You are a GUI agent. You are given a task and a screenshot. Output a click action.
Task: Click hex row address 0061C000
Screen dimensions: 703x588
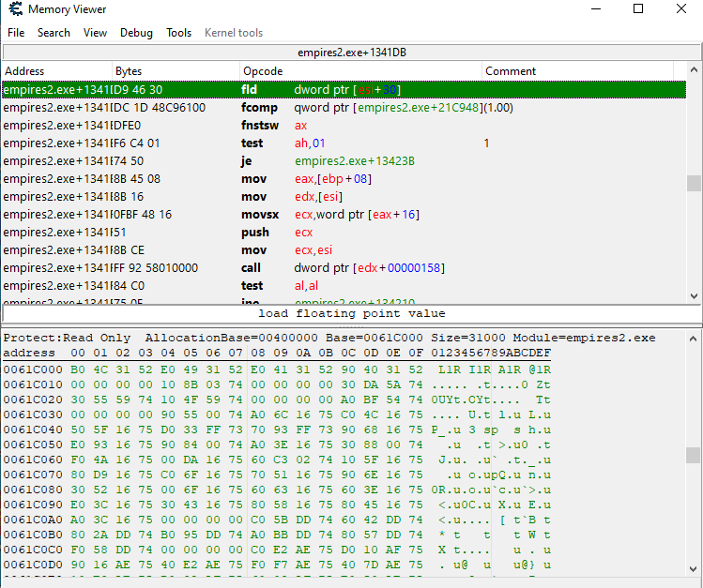33,369
